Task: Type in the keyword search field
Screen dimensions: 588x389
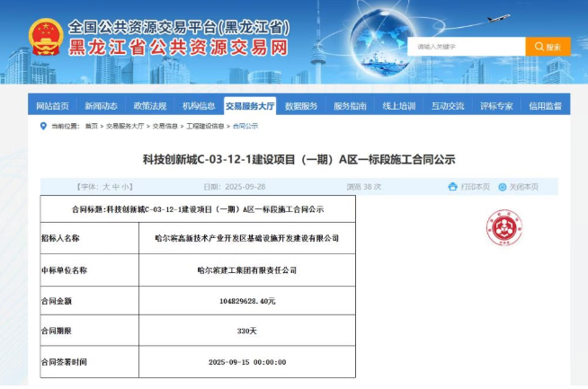Action: pos(466,47)
